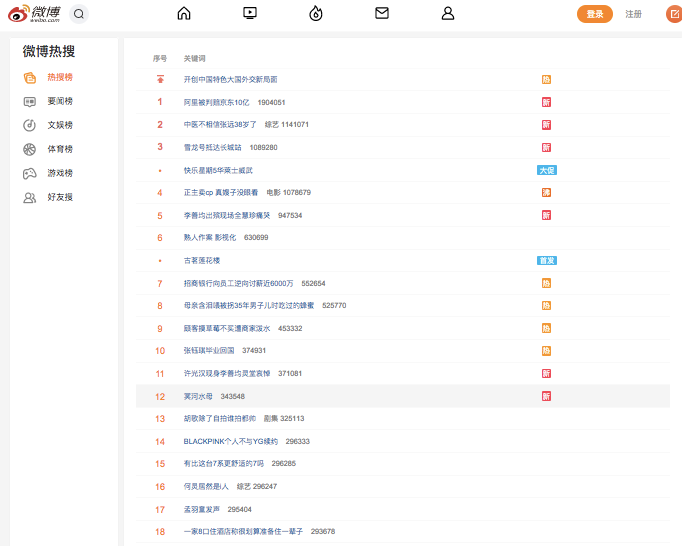This screenshot has width=682, height=546.
Task: Open 中医不相信张远38岁了 topic
Action: (220, 125)
